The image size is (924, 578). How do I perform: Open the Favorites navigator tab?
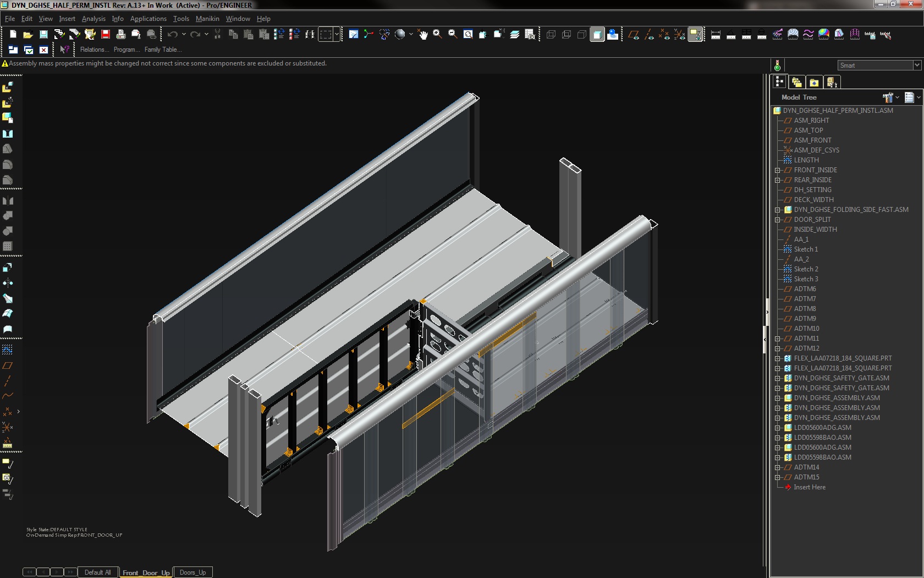[814, 82]
